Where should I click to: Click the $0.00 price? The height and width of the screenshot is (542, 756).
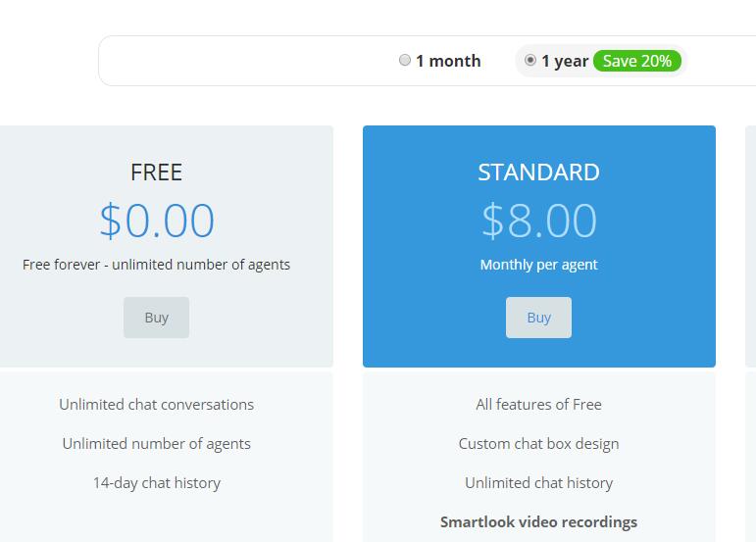[156, 221]
